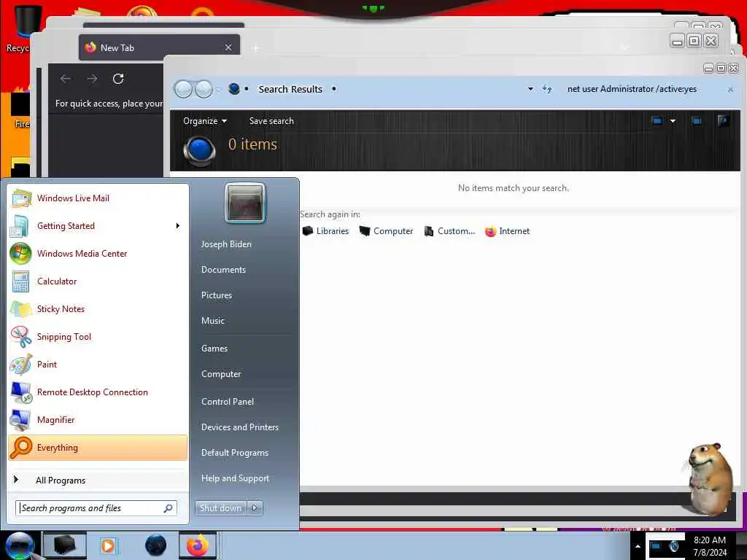Screen dimensions: 747x560
Task: Toggle the preview pane icon
Action: coord(697,121)
